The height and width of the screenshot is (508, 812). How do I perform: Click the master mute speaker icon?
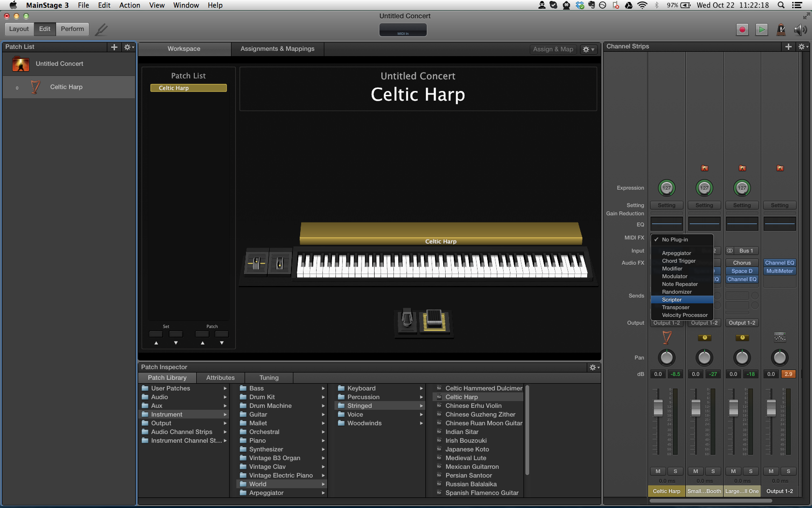click(800, 30)
